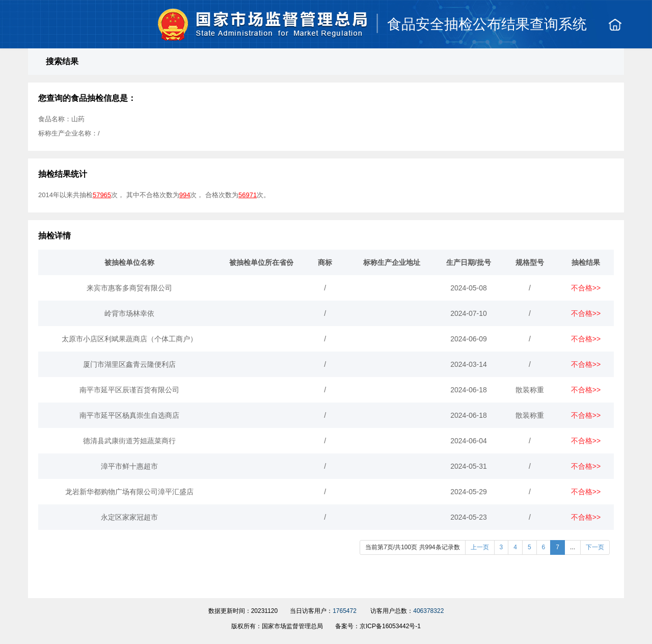The height and width of the screenshot is (644, 652).
Task: Open total inspections count 57965
Action: [102, 195]
